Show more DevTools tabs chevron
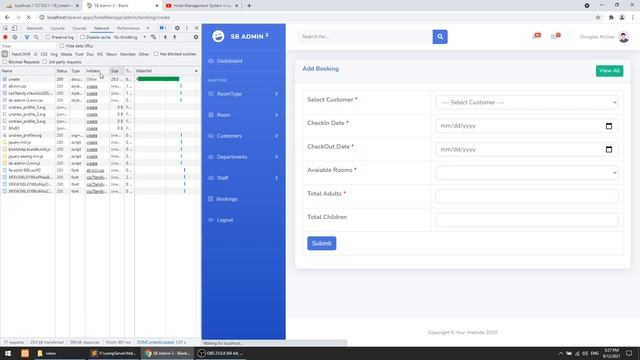640x360 pixels. click(x=148, y=28)
